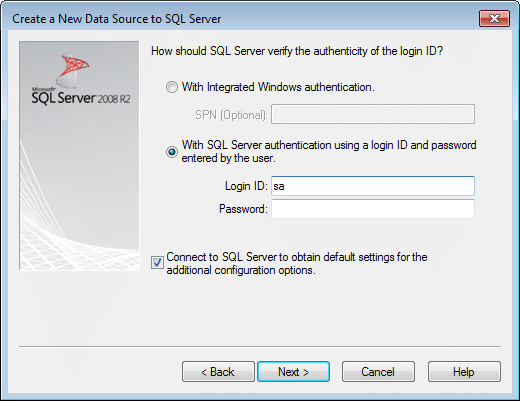
Task: Open Help for this dialog
Action: 464,372
